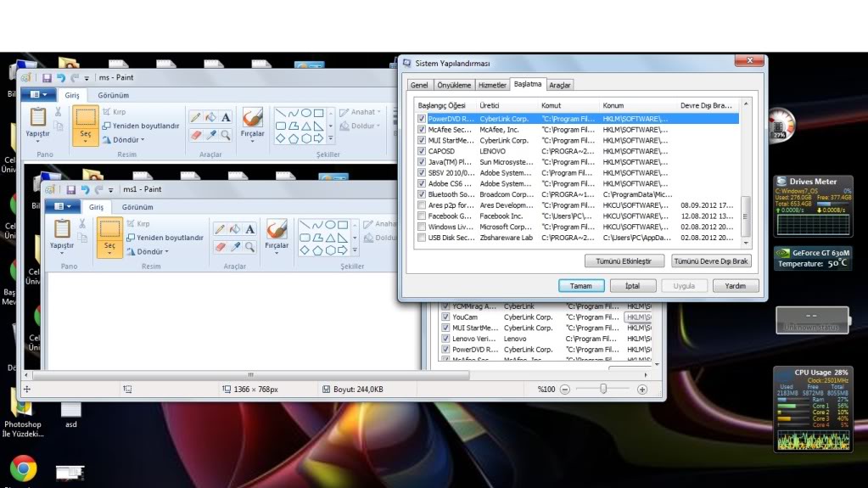Click the Yapıştır clipboard icon in ms - Paint
This screenshot has height=488, width=868.
pyautogui.click(x=37, y=117)
